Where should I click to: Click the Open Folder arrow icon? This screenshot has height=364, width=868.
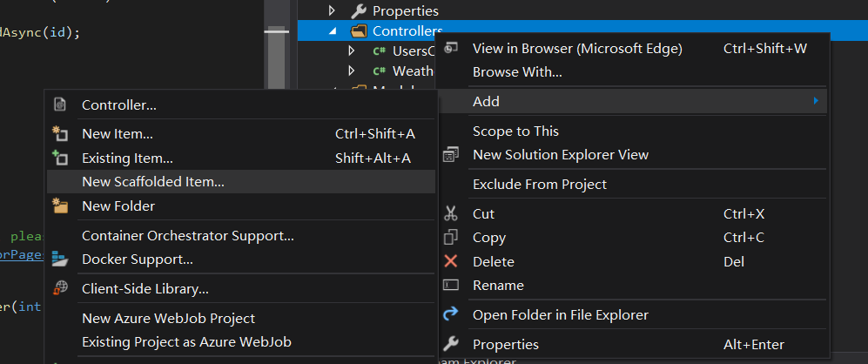point(451,314)
